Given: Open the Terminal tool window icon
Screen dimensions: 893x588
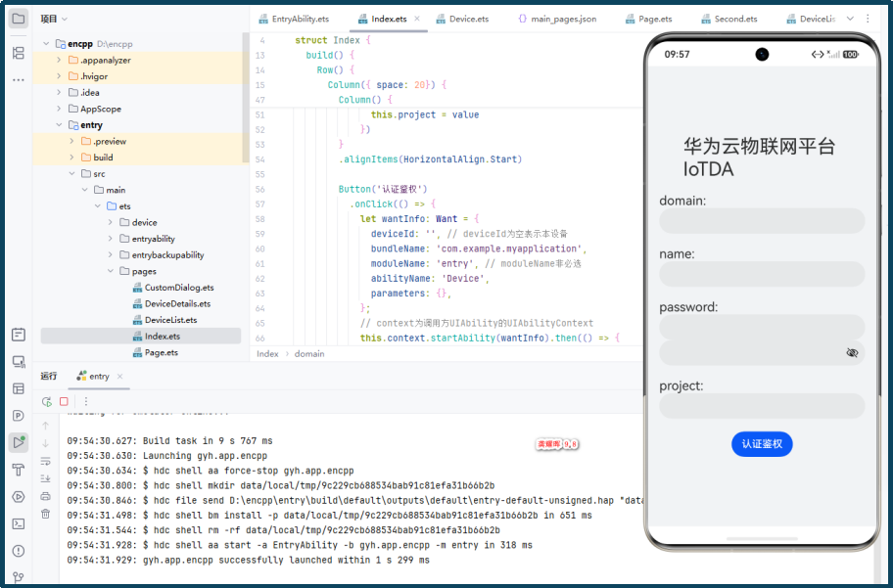Looking at the screenshot, I should (x=19, y=523).
